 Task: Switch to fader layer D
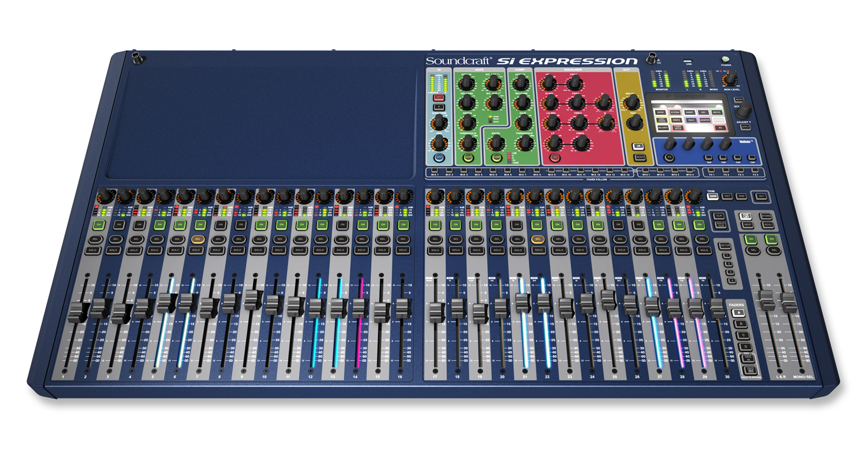[745, 346]
